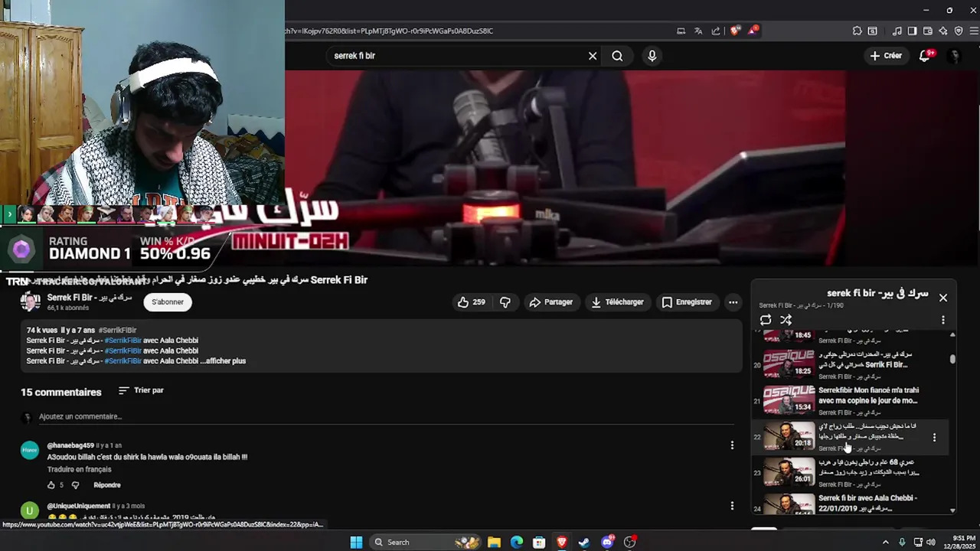Close the playlist panel with X
980x551 pixels.
tap(943, 298)
